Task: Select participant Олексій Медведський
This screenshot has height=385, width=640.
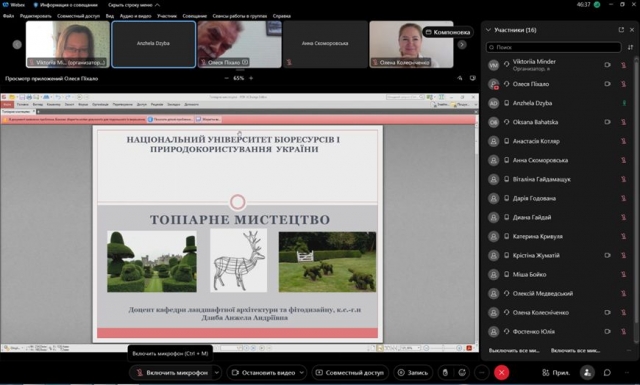Action: [557, 294]
